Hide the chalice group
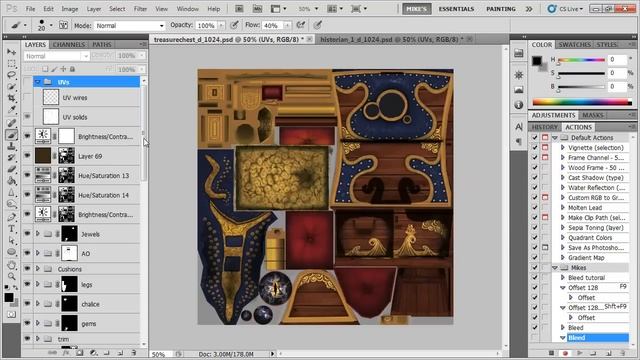This screenshot has width=640, height=360. pos(27,304)
